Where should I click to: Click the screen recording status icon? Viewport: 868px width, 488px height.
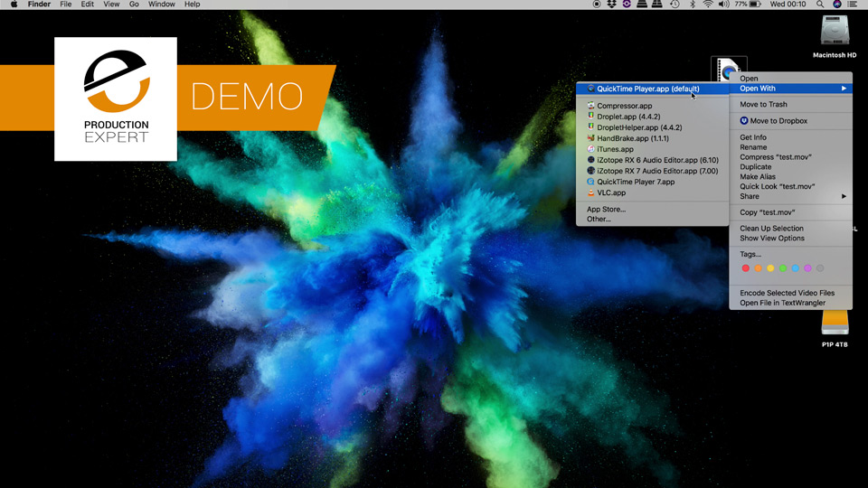596,4
